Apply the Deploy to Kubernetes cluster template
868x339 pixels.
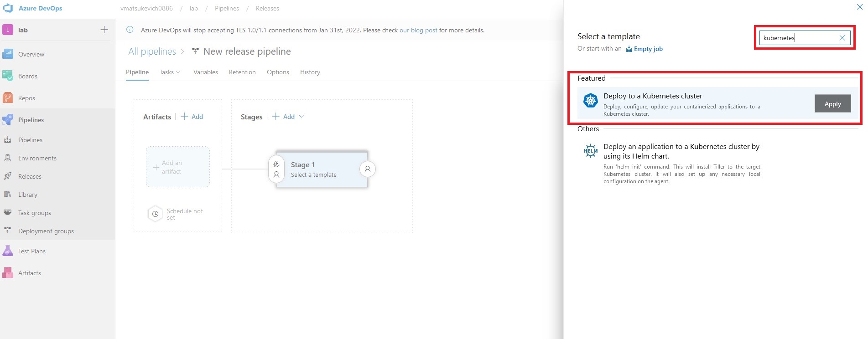(832, 104)
